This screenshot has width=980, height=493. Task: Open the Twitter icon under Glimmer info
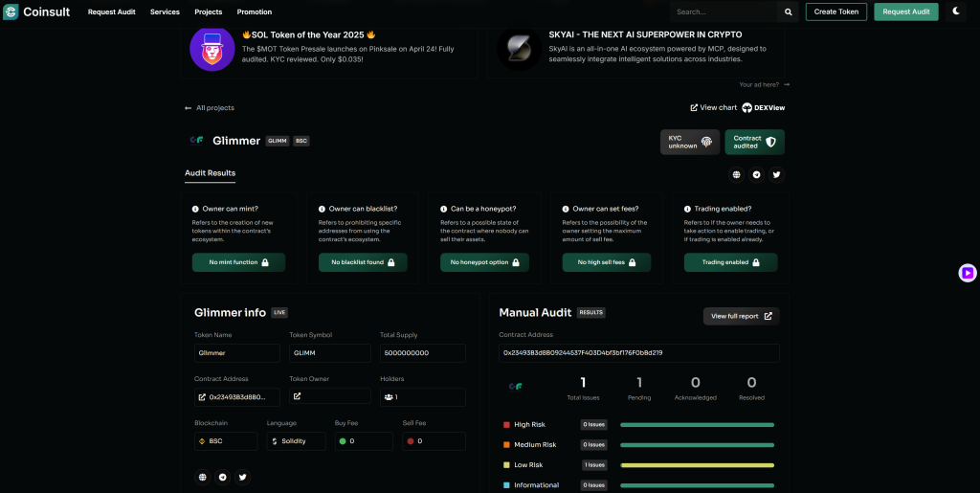point(242,478)
